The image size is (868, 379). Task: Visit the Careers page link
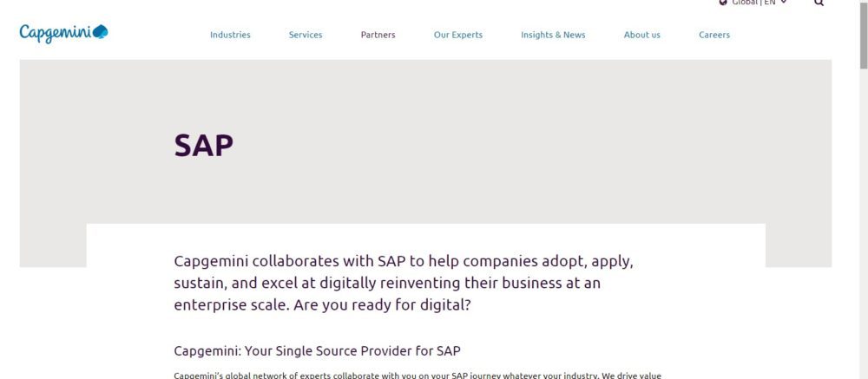(714, 35)
